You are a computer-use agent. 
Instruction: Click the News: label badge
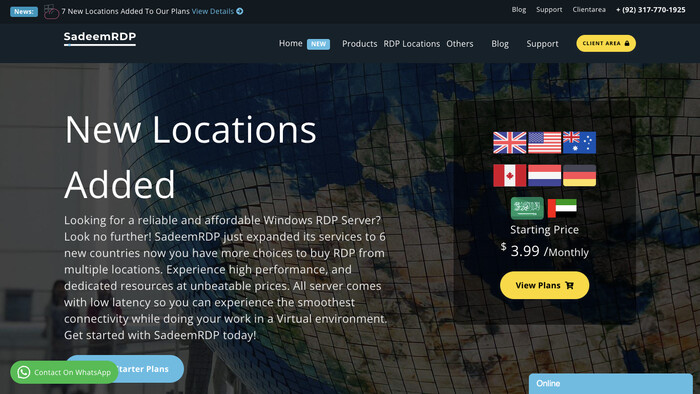24,12
